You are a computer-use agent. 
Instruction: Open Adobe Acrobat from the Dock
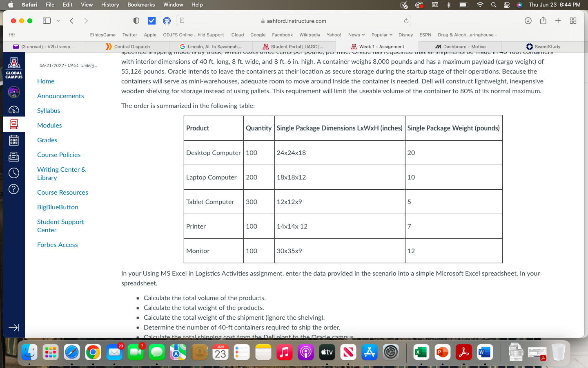463,352
